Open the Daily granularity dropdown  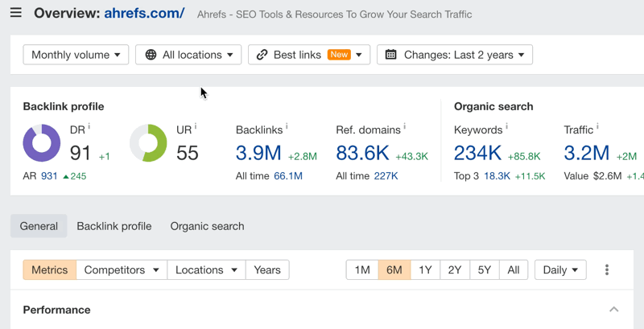click(x=560, y=270)
